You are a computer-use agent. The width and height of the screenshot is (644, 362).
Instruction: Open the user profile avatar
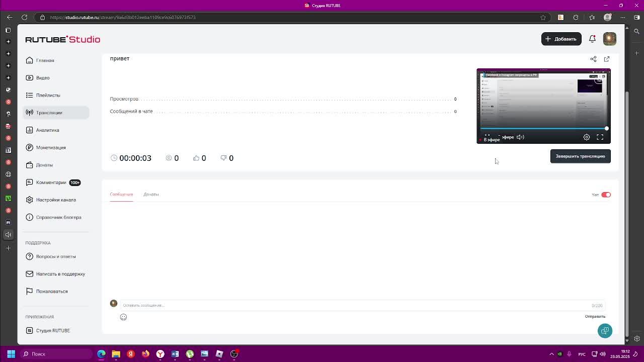pyautogui.click(x=609, y=39)
